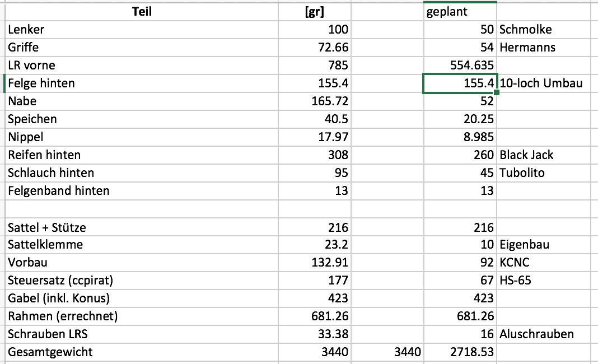Select the Sattelklemme Eigenbau cell
The height and width of the screenshot is (364, 598).
[544, 245]
